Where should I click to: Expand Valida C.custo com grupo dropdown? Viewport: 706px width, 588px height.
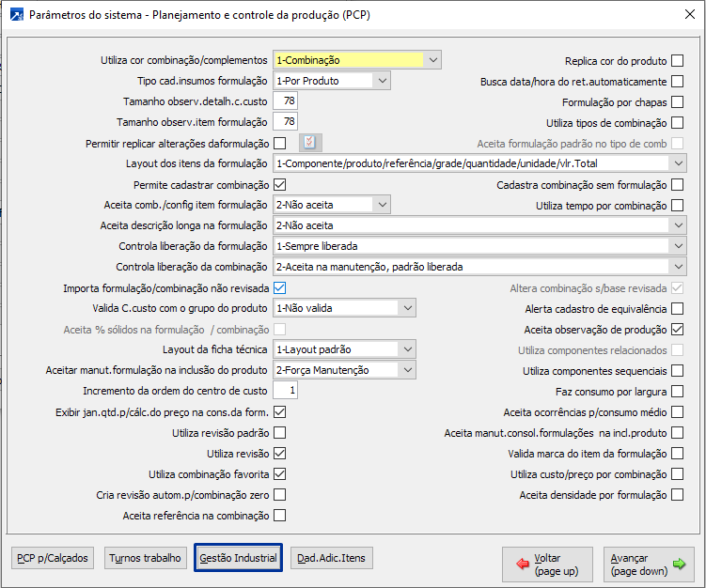344,308
